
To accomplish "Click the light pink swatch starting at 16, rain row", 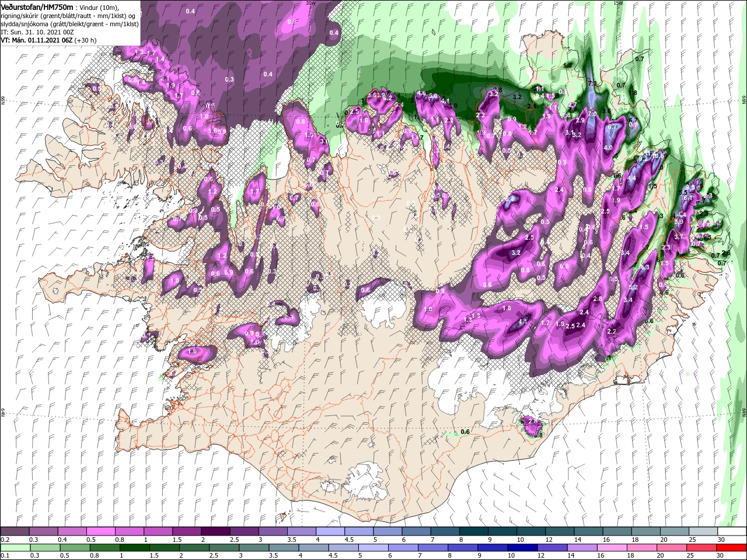I will click(612, 548).
